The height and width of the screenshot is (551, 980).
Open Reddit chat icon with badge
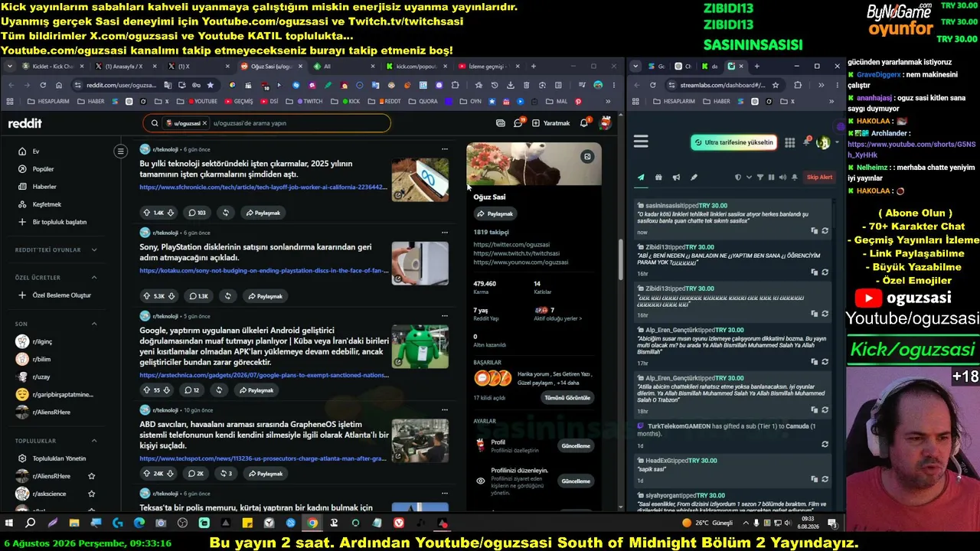coord(518,123)
